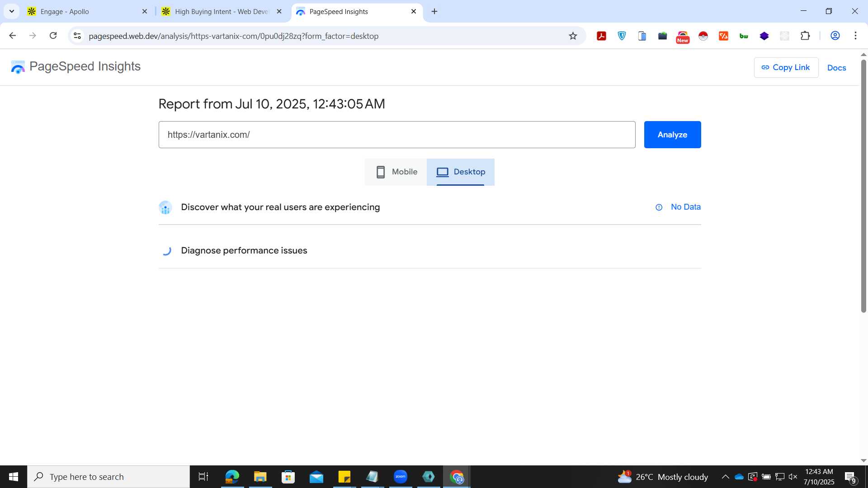
Task: Open the Windows Start menu
Action: (14, 477)
